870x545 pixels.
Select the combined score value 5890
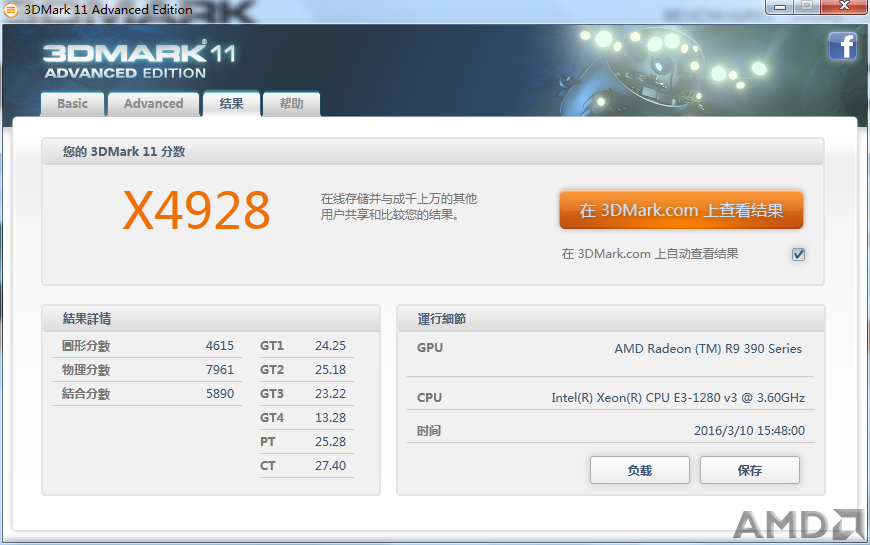(x=220, y=393)
